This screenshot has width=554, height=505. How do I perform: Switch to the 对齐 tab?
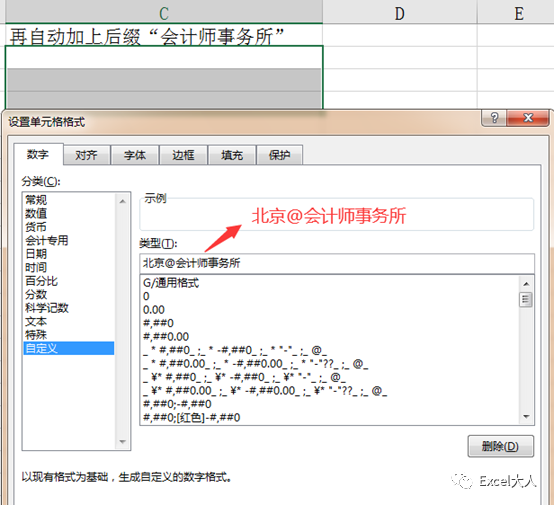[x=86, y=155]
